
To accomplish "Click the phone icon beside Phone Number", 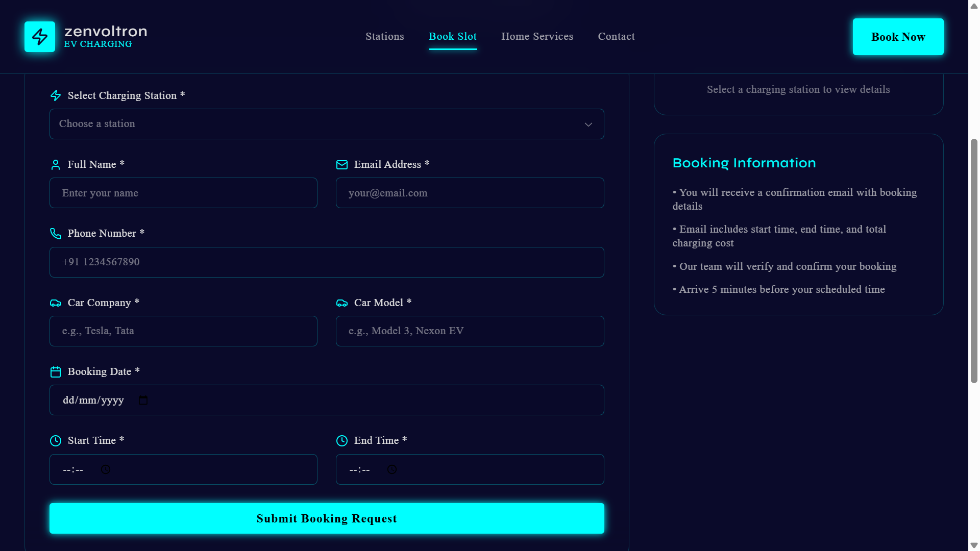I will [x=56, y=234].
